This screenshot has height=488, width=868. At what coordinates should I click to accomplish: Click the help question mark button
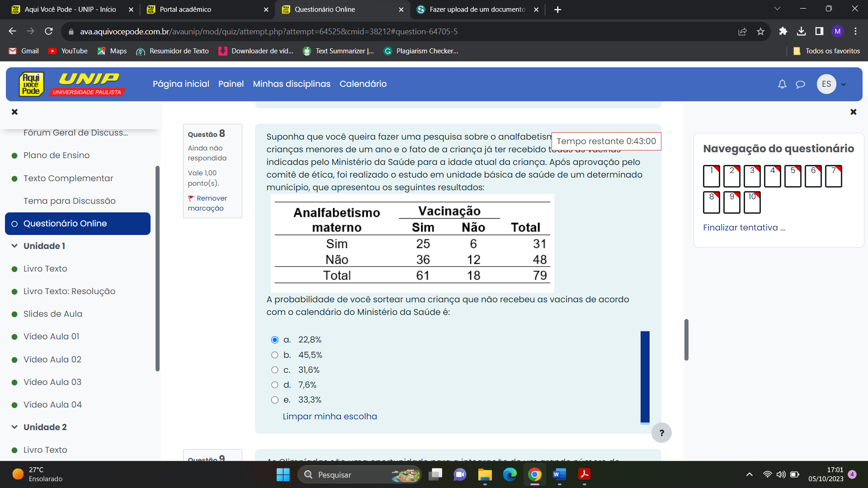pyautogui.click(x=661, y=433)
